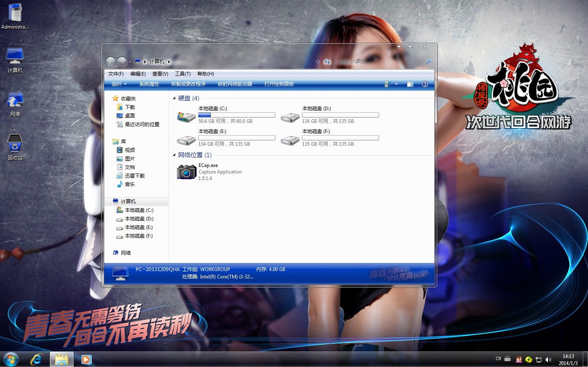The height and width of the screenshot is (367, 588).
Task: Click the magnifier search icon
Action: 429,62
